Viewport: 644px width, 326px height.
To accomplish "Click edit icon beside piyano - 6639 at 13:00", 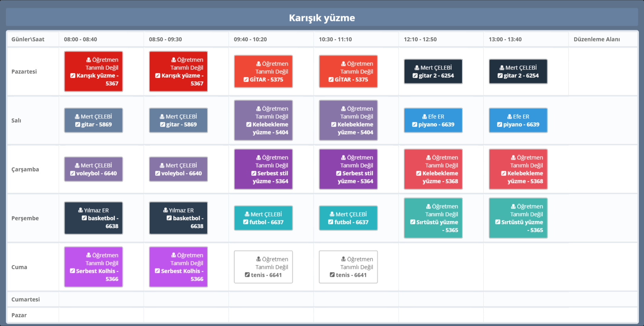I will click(499, 125).
